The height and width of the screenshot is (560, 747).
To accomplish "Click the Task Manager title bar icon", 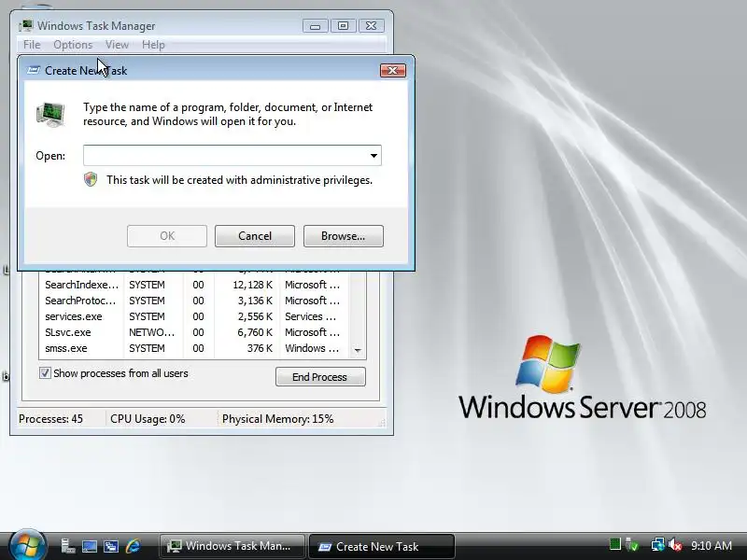I will coord(26,26).
